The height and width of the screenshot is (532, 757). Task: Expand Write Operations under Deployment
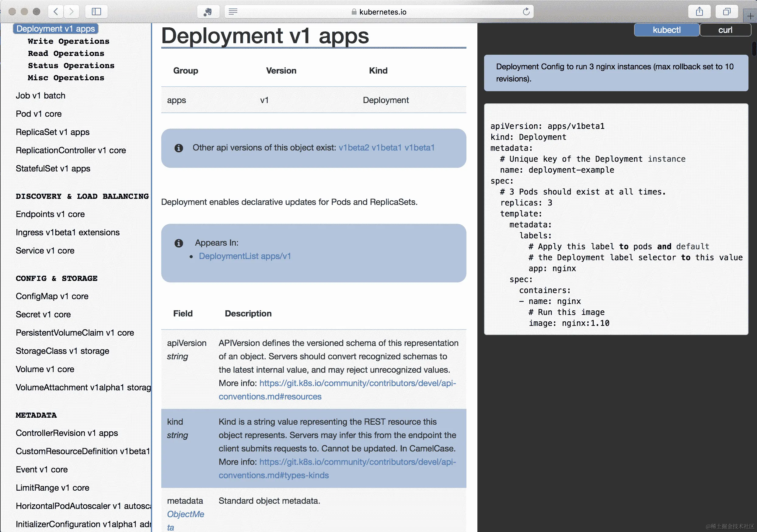click(68, 41)
